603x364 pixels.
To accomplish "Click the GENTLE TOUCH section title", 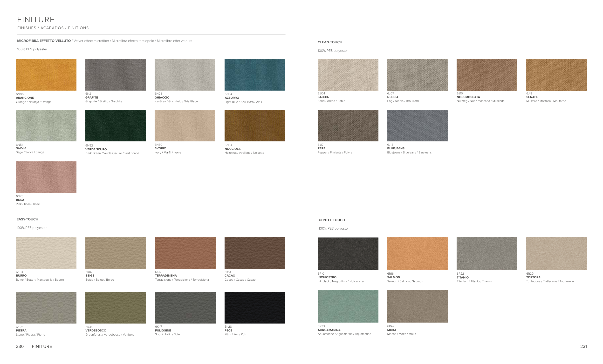I will (x=332, y=220).
